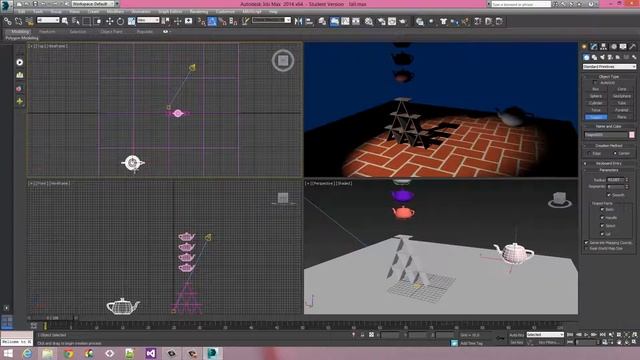Collapse the Parameters rollout

[609, 170]
